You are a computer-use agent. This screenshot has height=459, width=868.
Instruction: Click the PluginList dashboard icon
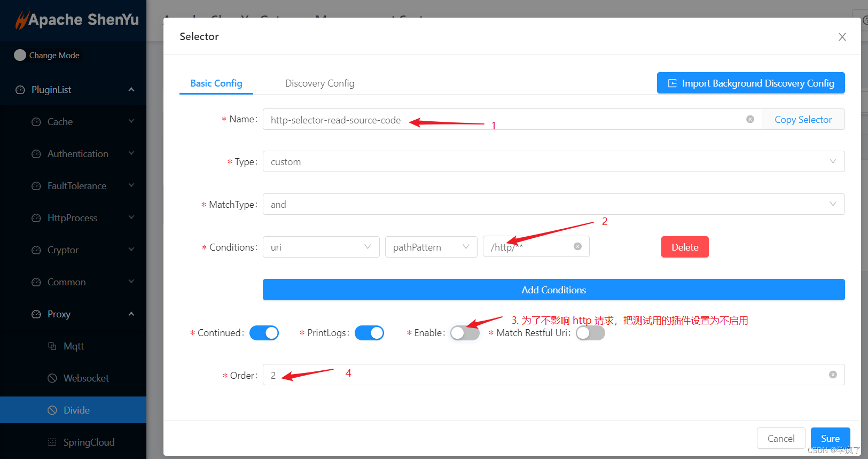pos(20,90)
